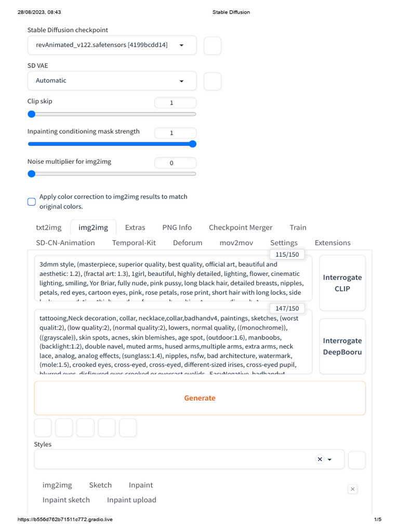Image resolution: width=399 pixels, height=532 pixels.
Task: Click the Interrogate DeepBooru button
Action: tap(342, 347)
